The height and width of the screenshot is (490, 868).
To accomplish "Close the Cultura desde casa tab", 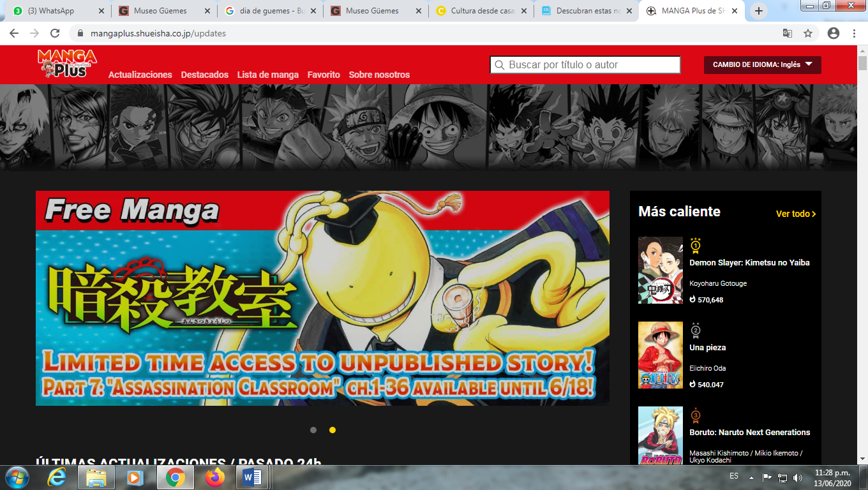I will coord(523,11).
